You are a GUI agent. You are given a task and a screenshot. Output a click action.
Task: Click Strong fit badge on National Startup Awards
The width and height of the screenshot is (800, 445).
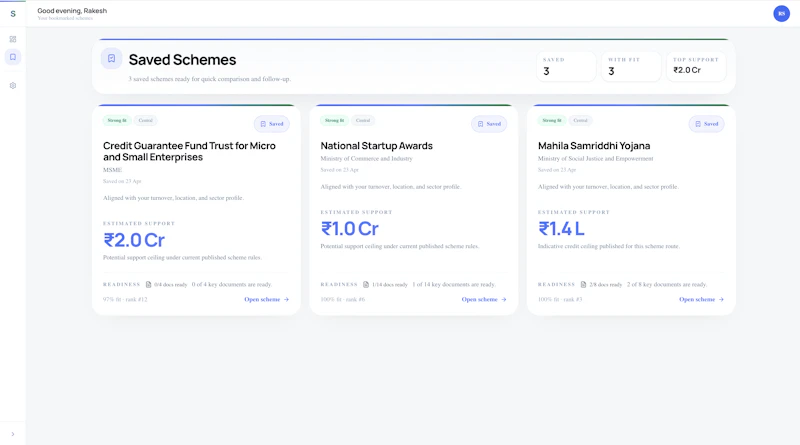334,120
